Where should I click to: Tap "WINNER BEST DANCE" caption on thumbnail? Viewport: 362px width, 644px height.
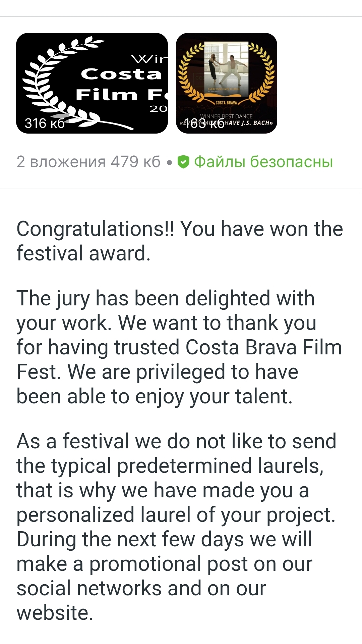(x=226, y=116)
